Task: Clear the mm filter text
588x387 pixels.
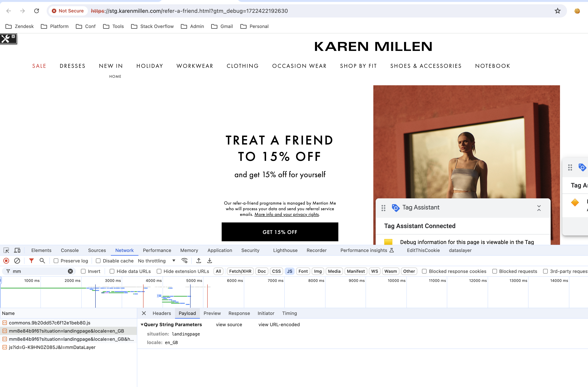Action: pyautogui.click(x=70, y=271)
